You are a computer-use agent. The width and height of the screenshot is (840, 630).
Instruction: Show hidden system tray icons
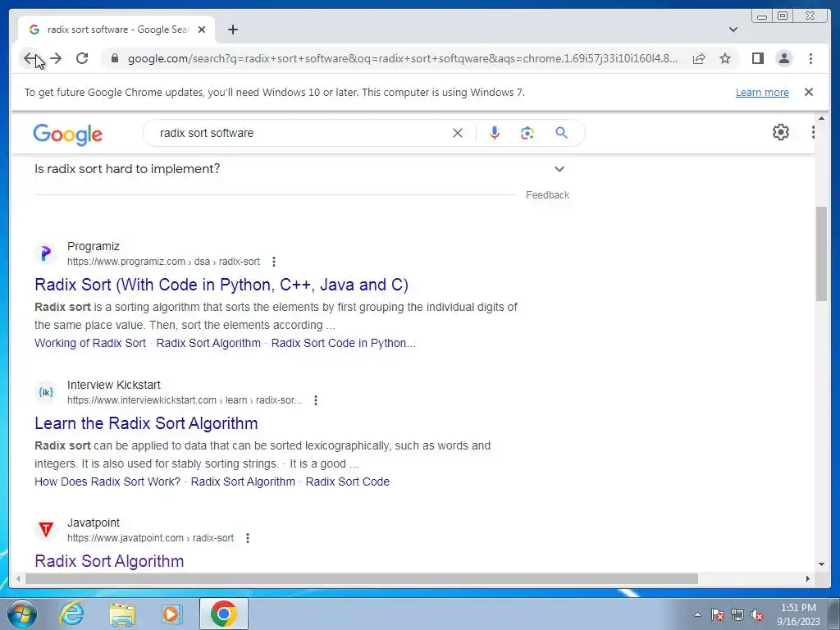tap(697, 614)
